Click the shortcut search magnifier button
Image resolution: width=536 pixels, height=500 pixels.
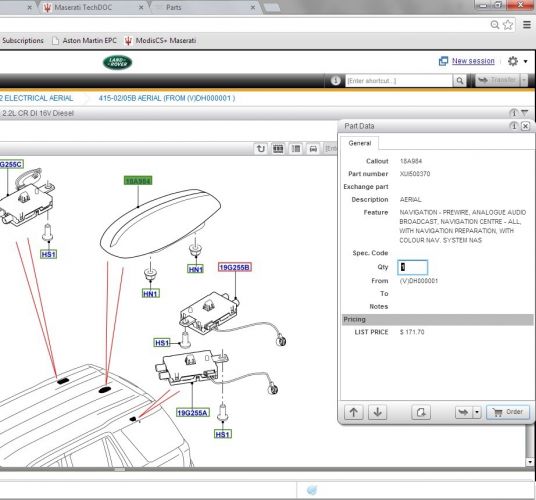point(459,81)
